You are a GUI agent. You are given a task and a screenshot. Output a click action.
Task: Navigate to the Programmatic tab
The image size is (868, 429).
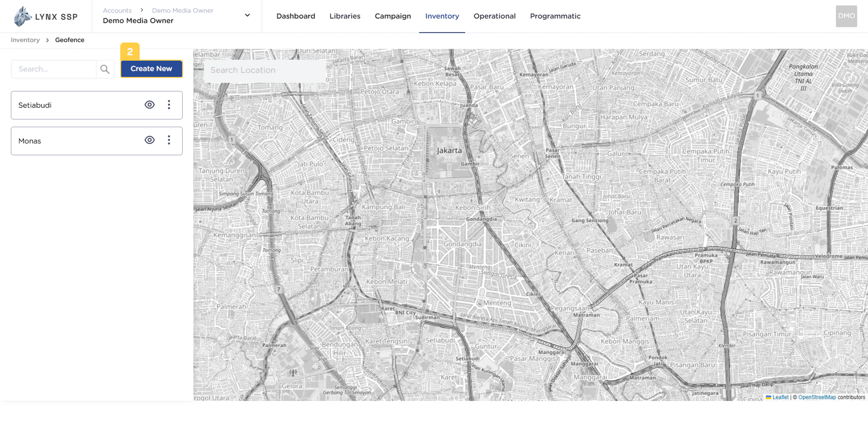pos(555,16)
